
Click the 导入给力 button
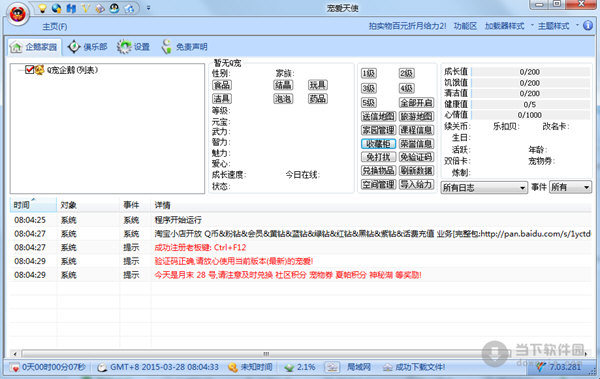point(416,185)
